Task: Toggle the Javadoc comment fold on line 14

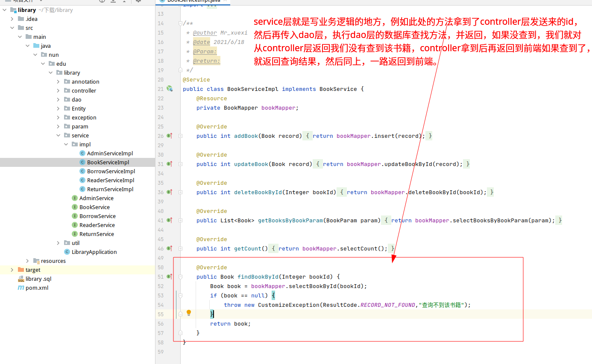Action: 180,23
